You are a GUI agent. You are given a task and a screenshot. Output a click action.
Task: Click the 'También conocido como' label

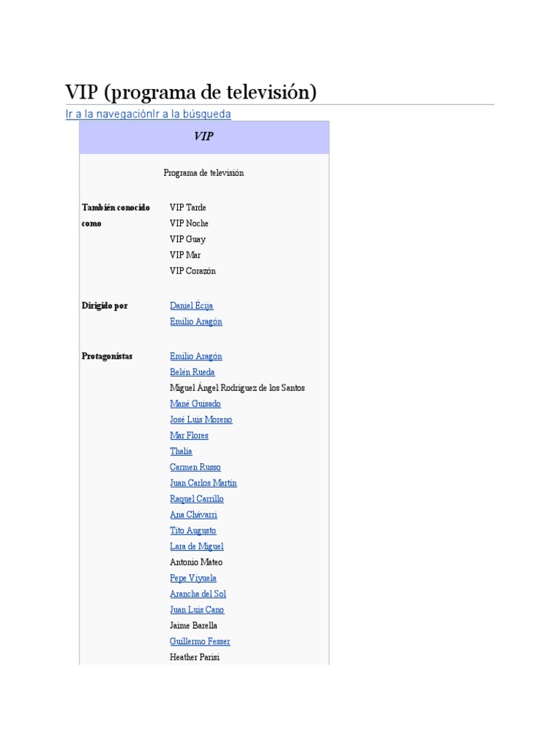click(x=116, y=215)
